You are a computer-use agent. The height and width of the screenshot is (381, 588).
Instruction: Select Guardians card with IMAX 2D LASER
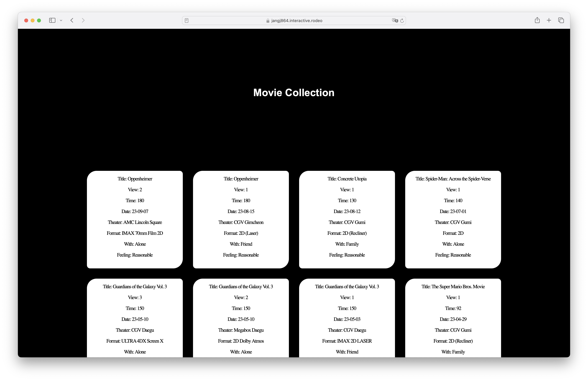(347, 319)
